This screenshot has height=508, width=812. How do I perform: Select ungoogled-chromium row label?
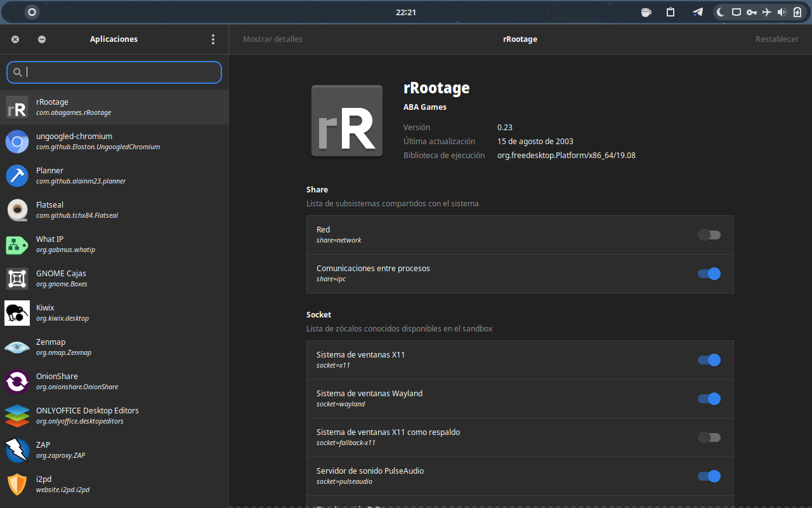pos(74,136)
